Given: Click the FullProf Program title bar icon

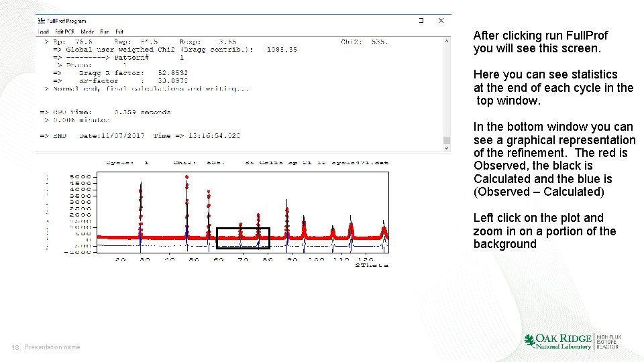Looking at the screenshot, I should click(41, 21).
